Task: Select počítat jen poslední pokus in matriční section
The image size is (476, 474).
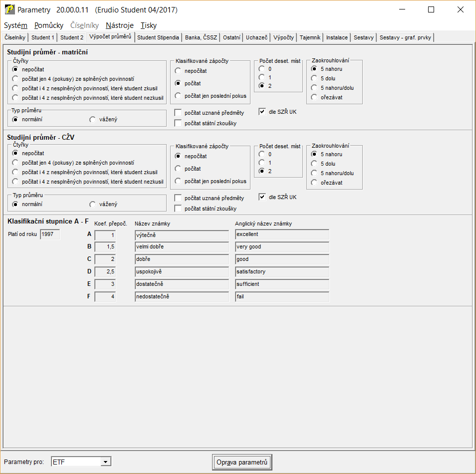Action: tap(178, 96)
